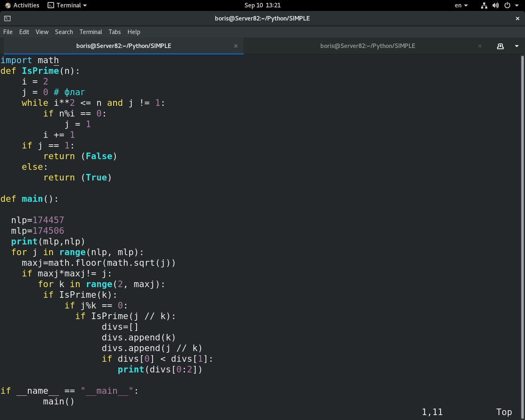This screenshot has width=525, height=420.
Task: Click the terminal window icon in title bar
Action: [x=7, y=18]
